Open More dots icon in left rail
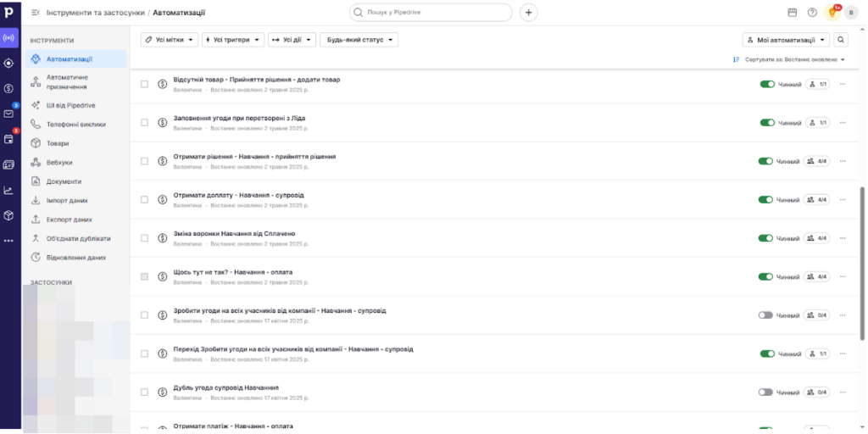 [8, 241]
